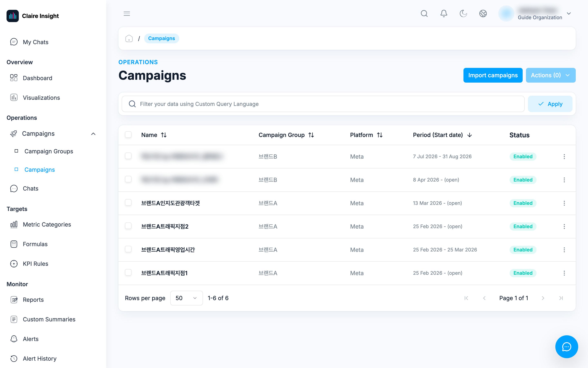Check the 브랜드A트래픽지점1 row checkbox
The width and height of the screenshot is (588, 368).
click(x=128, y=272)
